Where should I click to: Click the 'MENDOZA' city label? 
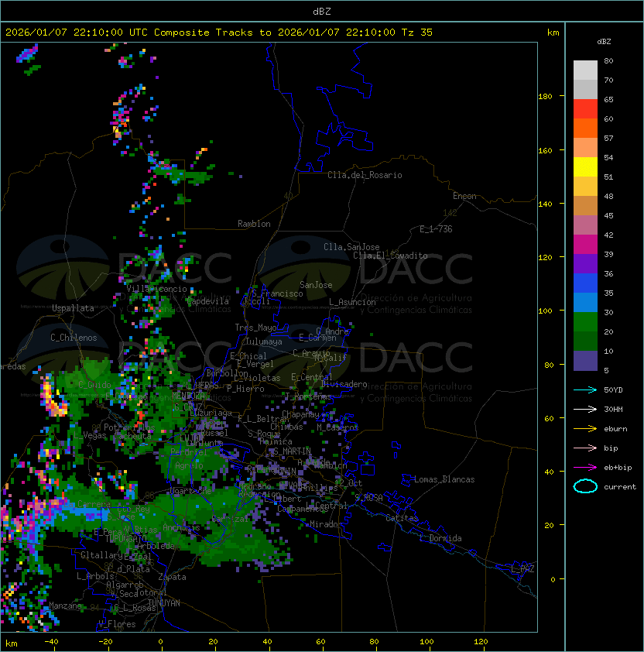coord(188,395)
